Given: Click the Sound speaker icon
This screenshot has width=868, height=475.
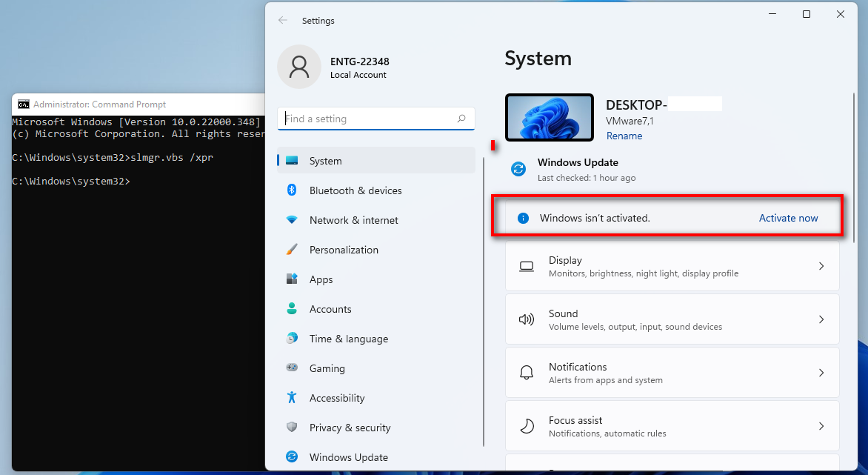Looking at the screenshot, I should click(526, 319).
